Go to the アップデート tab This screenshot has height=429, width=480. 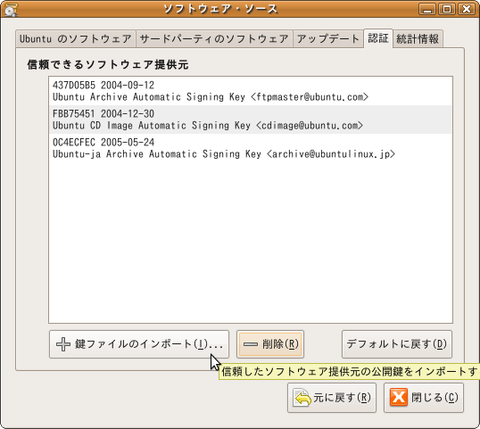click(x=328, y=39)
